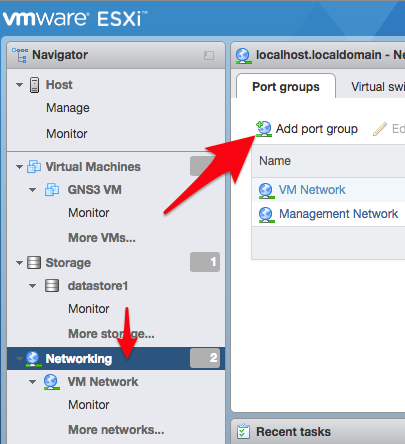This screenshot has width=405, height=444.
Task: Collapse the Storage tree node
Action: coord(19,263)
